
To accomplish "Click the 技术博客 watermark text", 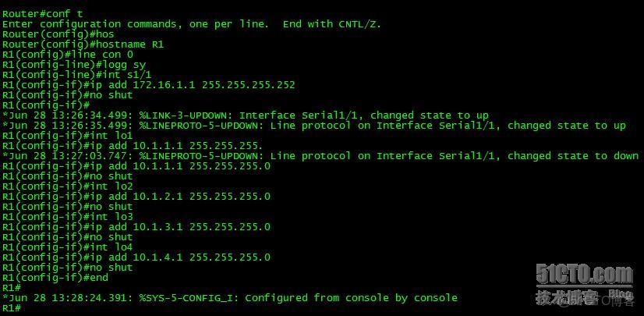I will pyautogui.click(x=566, y=297).
